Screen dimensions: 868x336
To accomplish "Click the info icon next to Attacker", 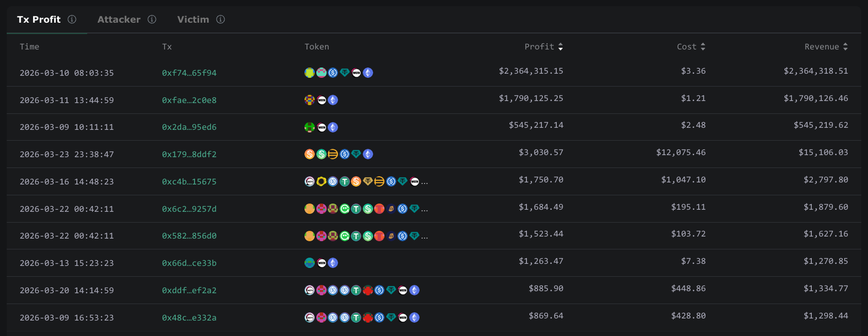I will (x=152, y=20).
